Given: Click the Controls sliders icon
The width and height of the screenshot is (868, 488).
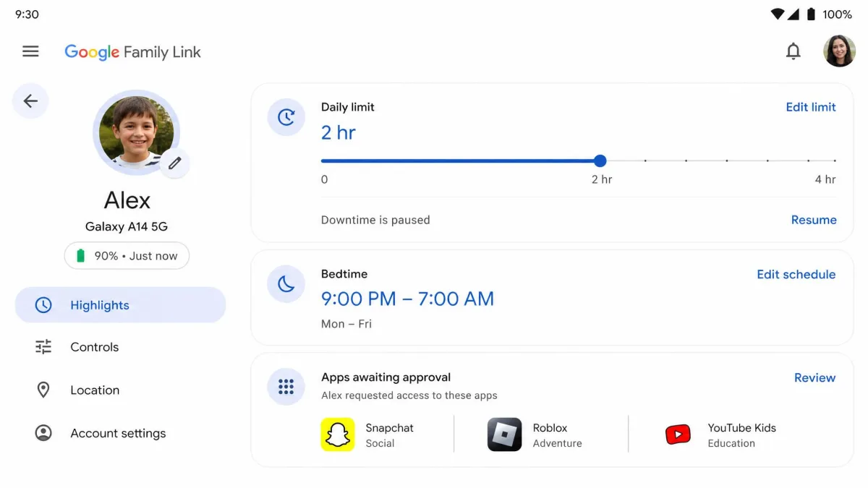Looking at the screenshot, I should click(x=43, y=347).
